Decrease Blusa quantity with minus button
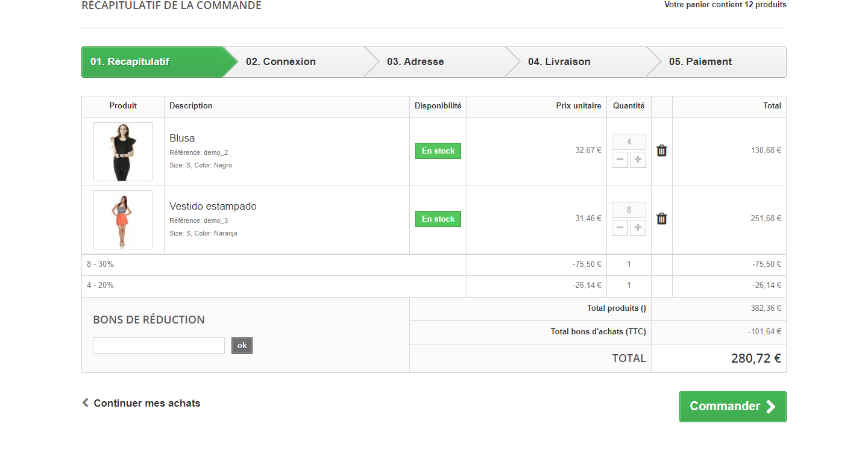Screen dimensions: 868x456 pos(620,160)
